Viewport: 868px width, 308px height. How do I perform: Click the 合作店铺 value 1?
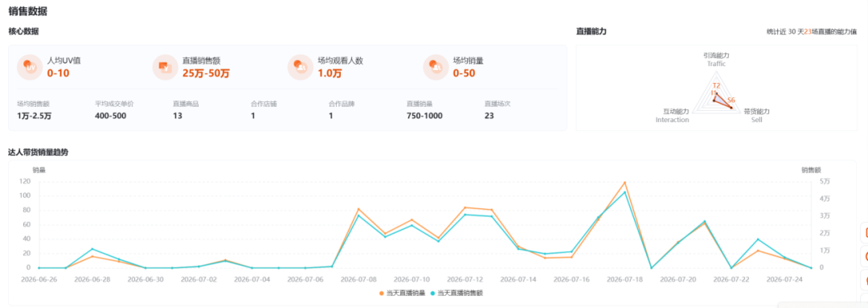click(253, 116)
